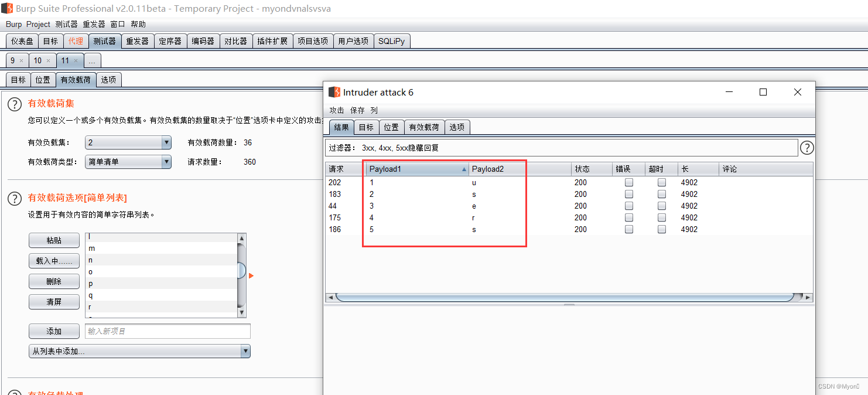The height and width of the screenshot is (395, 868).
Task: Open the 重发器 menu in menu bar
Action: 94,24
